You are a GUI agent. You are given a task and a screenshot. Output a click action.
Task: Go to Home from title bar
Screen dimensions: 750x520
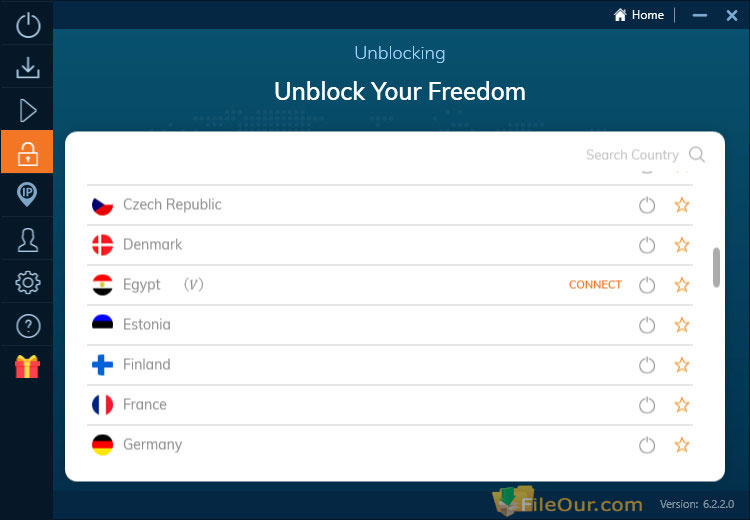pos(639,15)
